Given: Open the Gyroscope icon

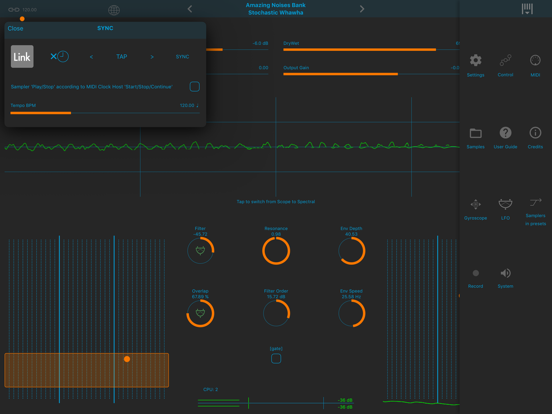Looking at the screenshot, I should tap(475, 204).
